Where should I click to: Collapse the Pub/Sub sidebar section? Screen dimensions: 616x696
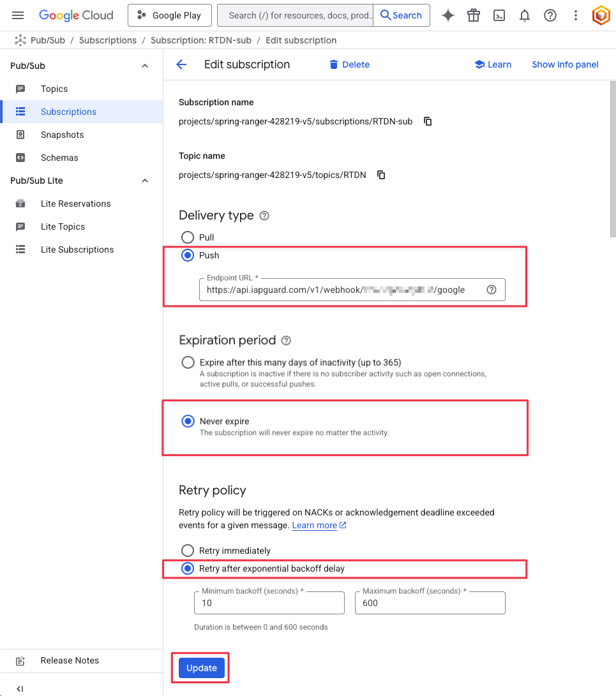(145, 66)
